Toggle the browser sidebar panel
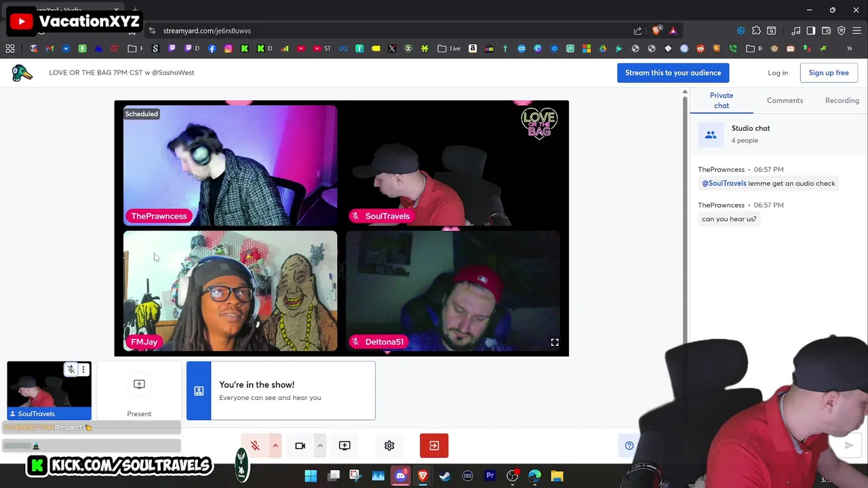868x488 pixels. 811,30
